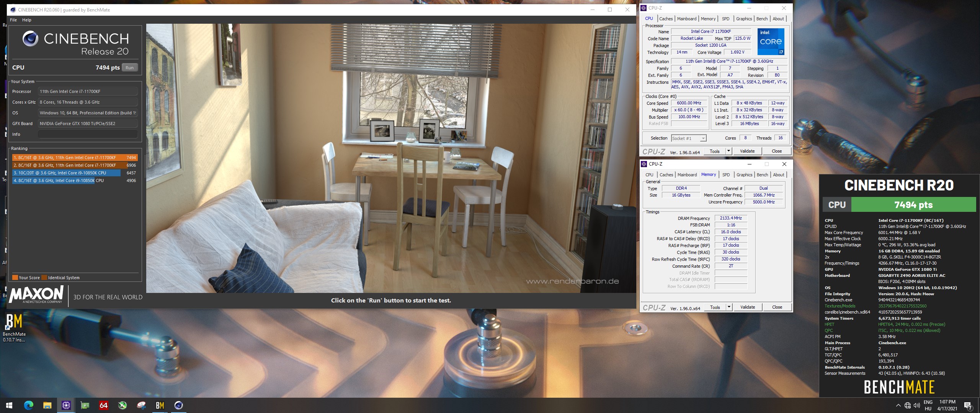Open the green jet fighter taskbar icon
Screen dimensions: 980x413
click(122, 405)
